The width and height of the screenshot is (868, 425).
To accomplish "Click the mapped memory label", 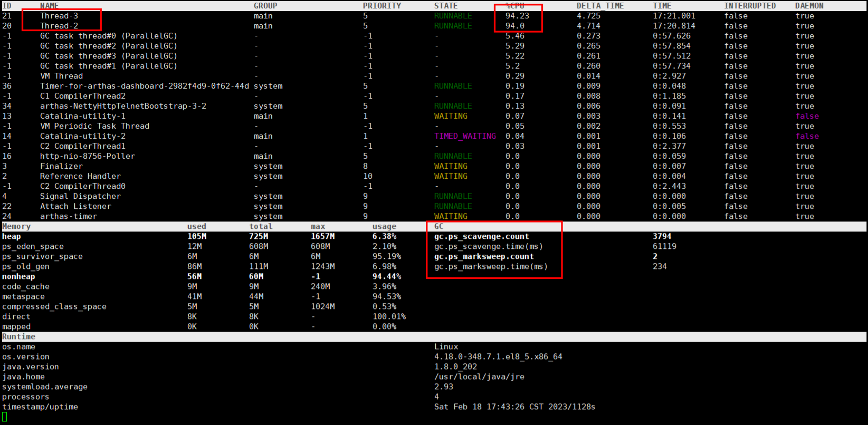I will pos(16,326).
